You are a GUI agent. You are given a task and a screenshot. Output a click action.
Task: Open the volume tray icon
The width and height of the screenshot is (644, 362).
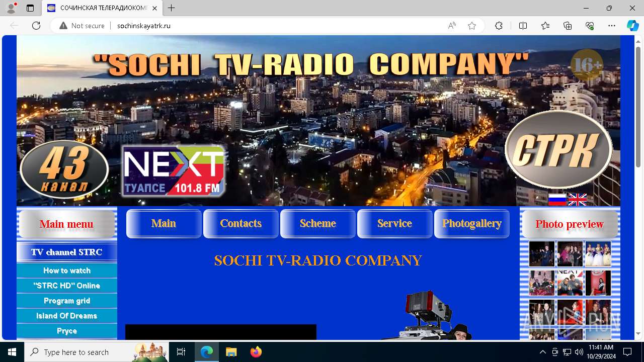(579, 352)
